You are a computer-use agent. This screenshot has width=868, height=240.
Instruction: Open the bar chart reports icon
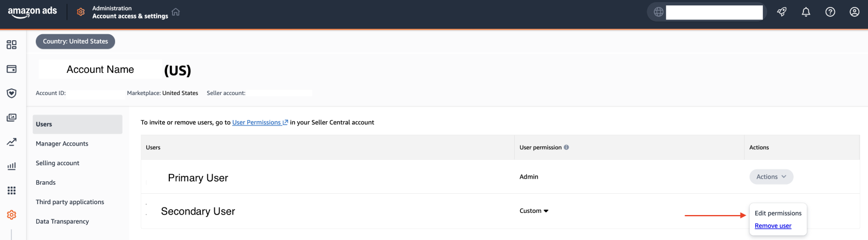point(11,166)
